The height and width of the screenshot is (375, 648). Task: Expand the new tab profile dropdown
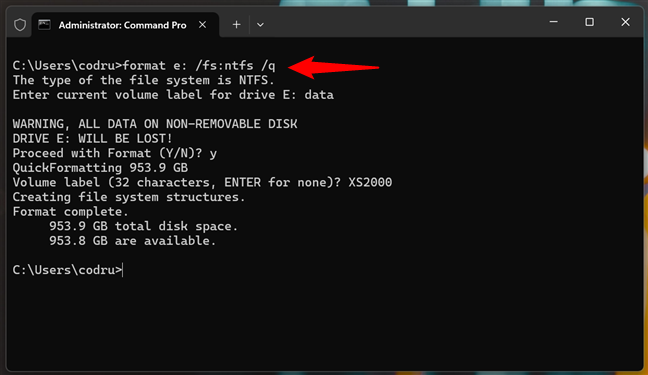coord(260,25)
